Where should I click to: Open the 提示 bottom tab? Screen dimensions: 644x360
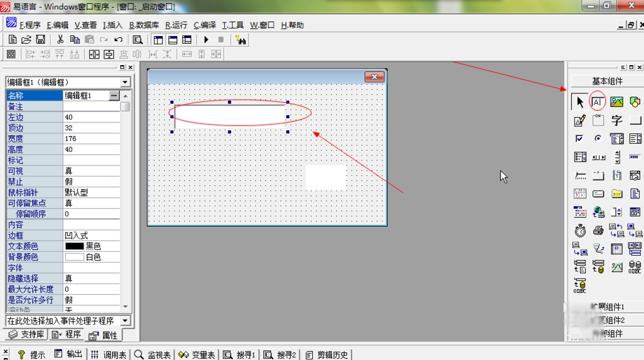click(x=32, y=355)
